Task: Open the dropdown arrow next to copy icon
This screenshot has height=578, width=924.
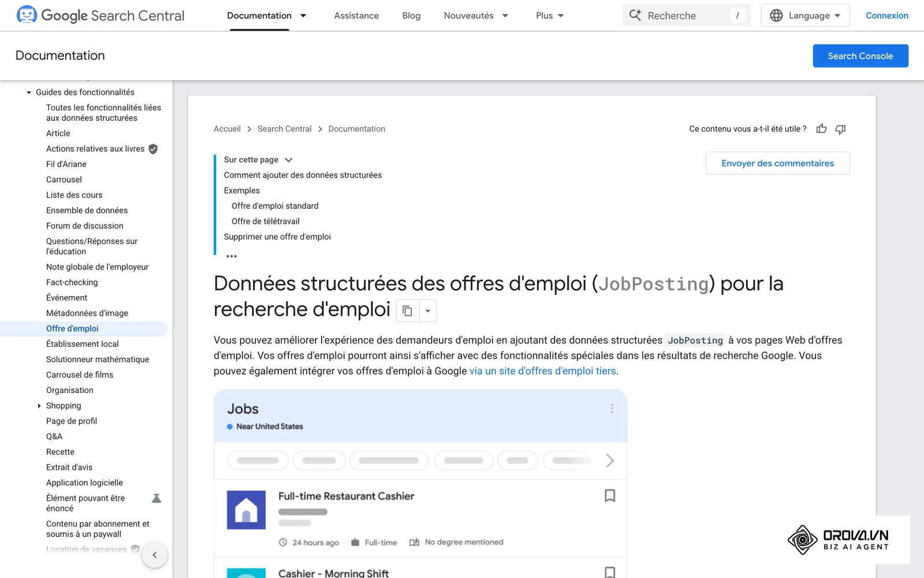Action: pos(428,311)
